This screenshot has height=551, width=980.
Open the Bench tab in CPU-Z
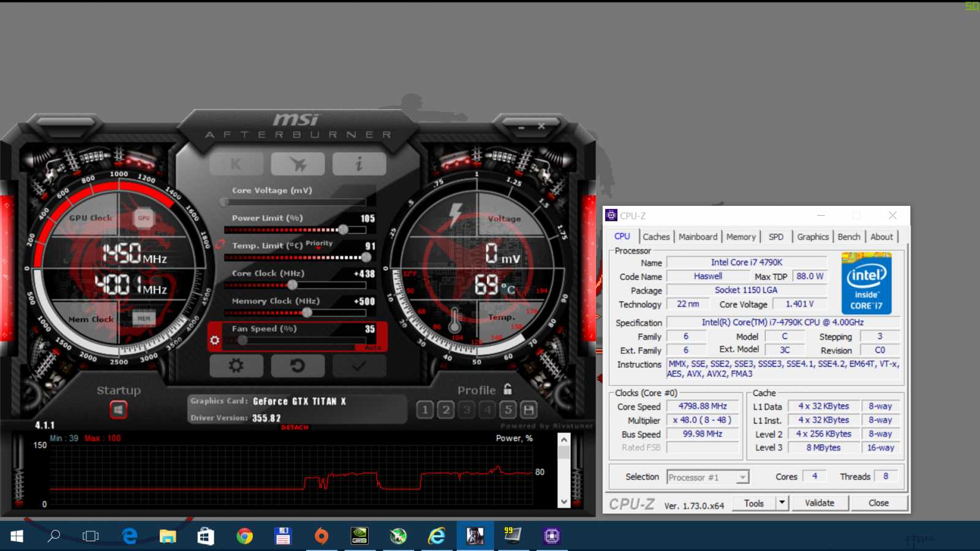click(849, 237)
